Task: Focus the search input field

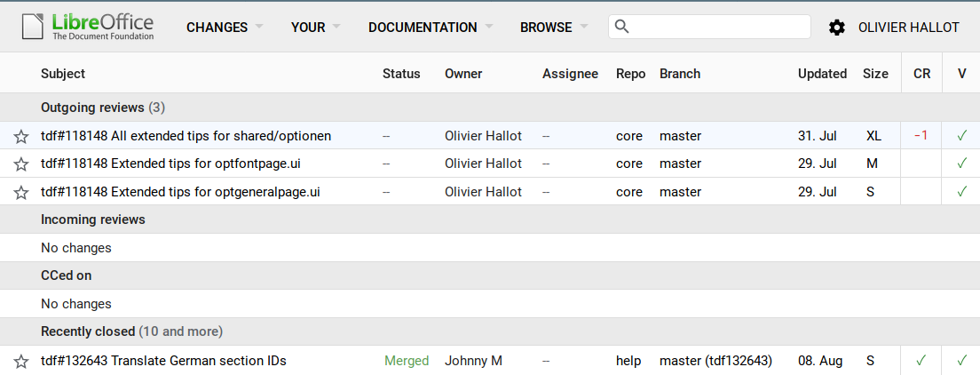Action: 719,27
